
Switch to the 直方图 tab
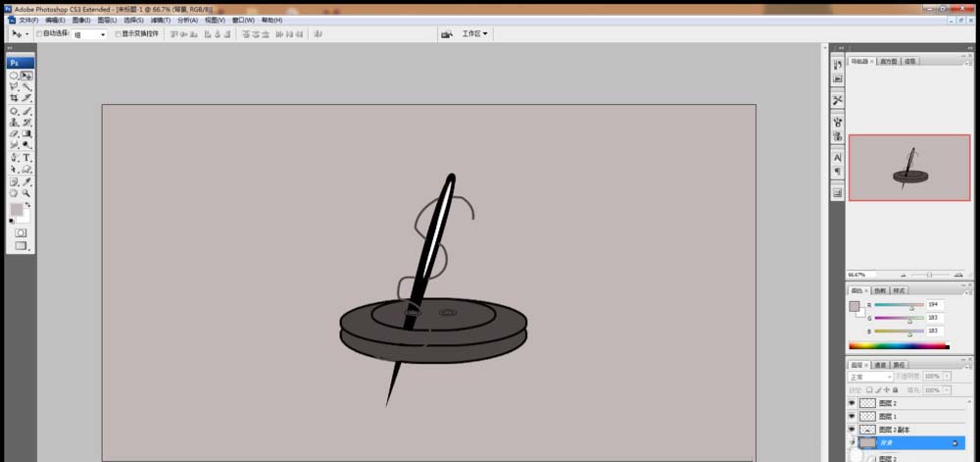tap(889, 61)
